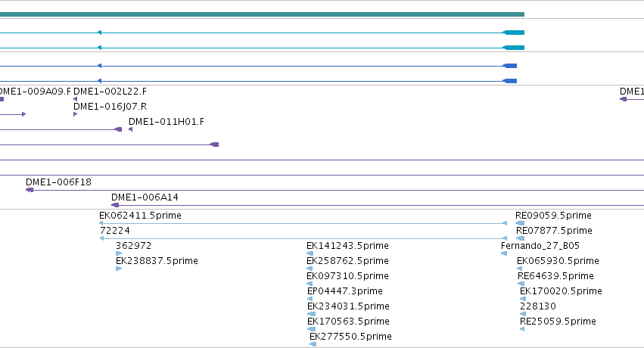Screen dimensions: 644x348
Task: Click the EK170020.5prime label
Action: click(561, 291)
